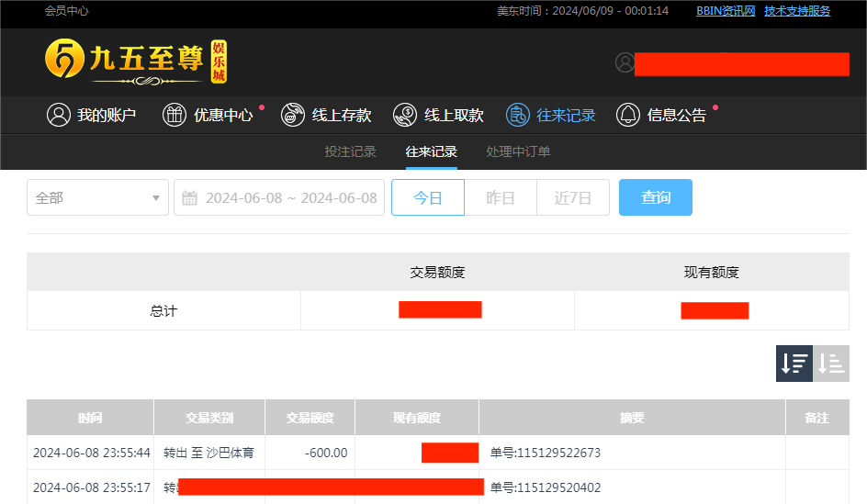867x504 pixels.
Task: Open 往来记录 records icon
Action: point(518,115)
